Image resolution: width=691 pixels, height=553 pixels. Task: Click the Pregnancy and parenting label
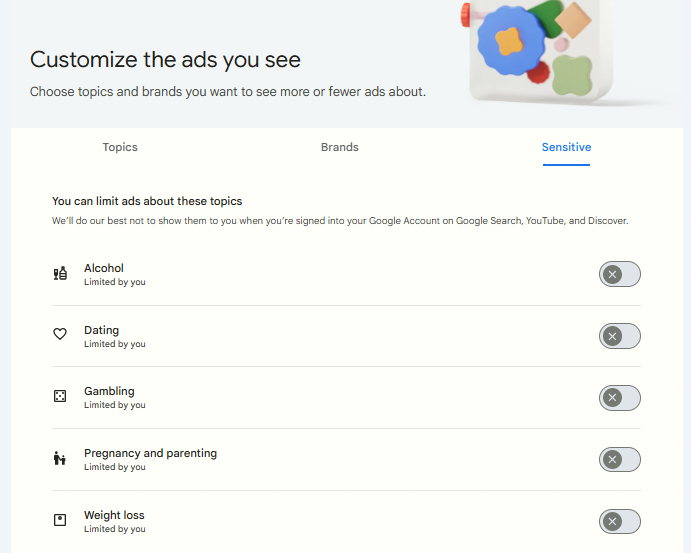point(150,453)
